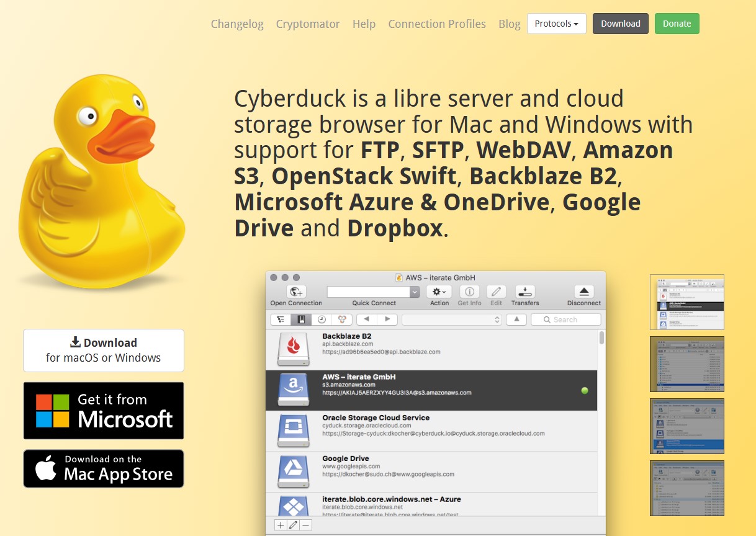Click the forward navigation arrow
756x536 pixels.
point(387,319)
